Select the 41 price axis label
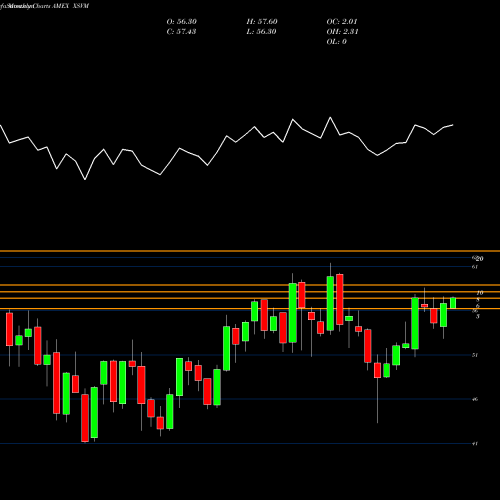This screenshot has width=500, height=500. coord(475,443)
